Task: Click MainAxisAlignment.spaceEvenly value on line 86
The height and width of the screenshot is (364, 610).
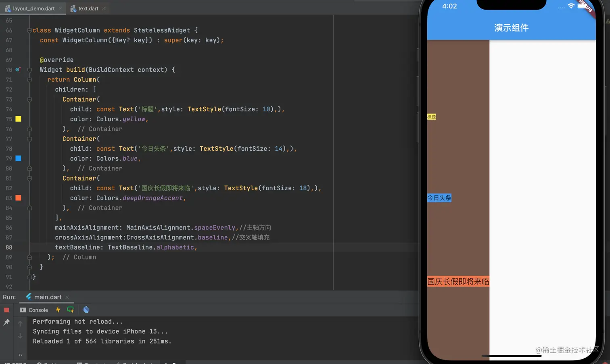Action: pyautogui.click(x=181, y=228)
